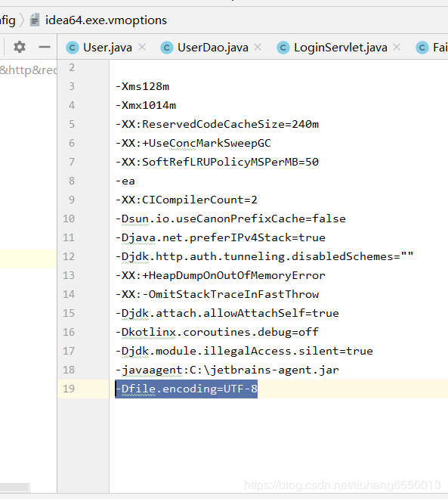Click the breadcrumb chevron before idea64.exe.vmoptions
Image resolution: width=448 pixels, height=499 pixels.
(22, 20)
